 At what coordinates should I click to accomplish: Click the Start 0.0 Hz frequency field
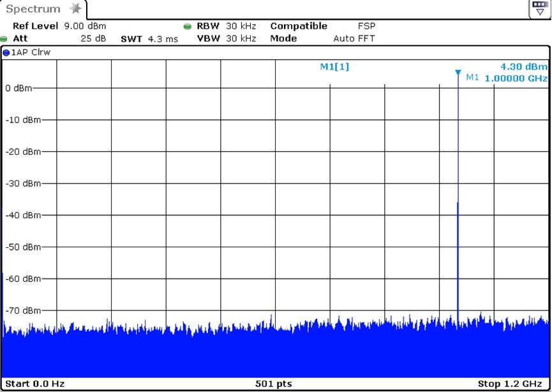tap(34, 384)
